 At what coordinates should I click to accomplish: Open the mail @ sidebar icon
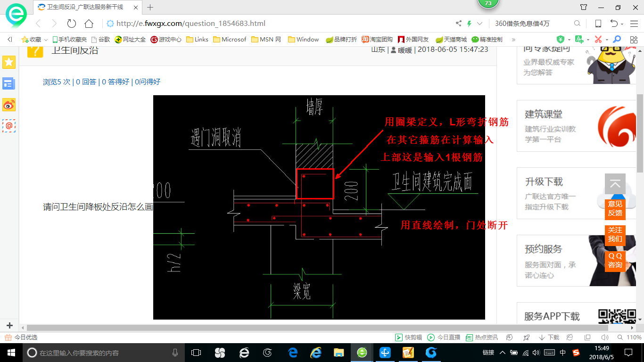9,125
